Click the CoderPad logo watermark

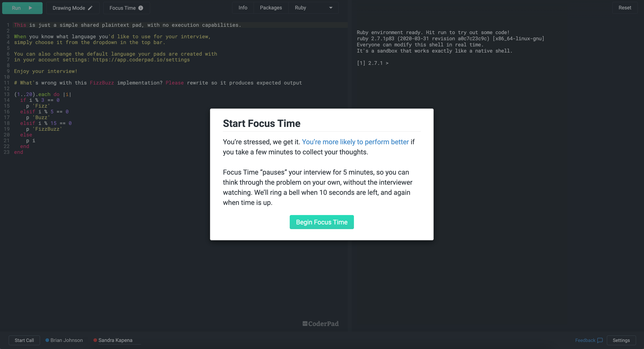321,324
